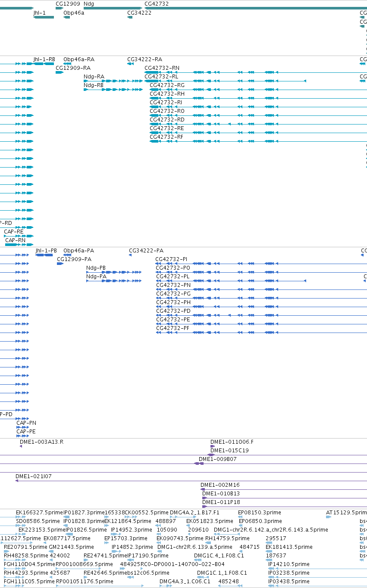Select the CG42732-RH transcript label
Screen dimensions: 367x588
point(167,94)
